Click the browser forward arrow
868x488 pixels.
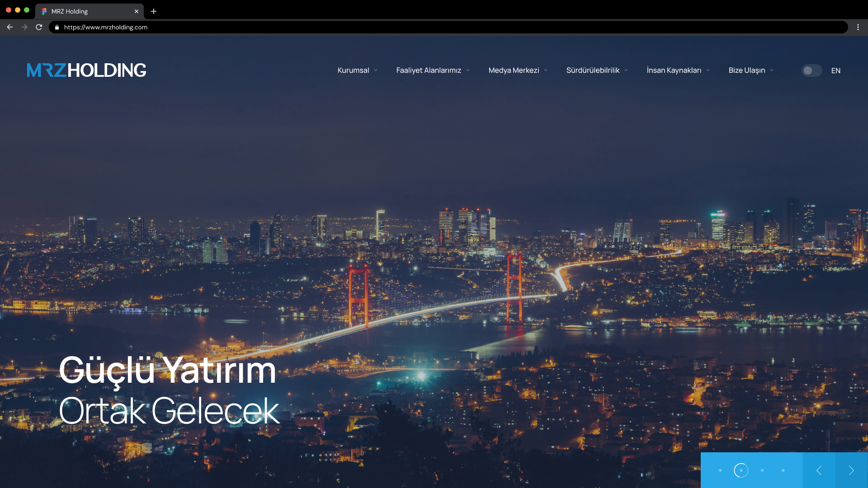pyautogui.click(x=24, y=27)
